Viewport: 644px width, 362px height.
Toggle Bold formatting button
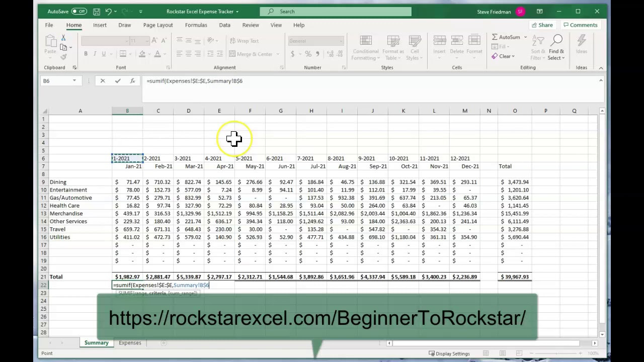coord(86,54)
